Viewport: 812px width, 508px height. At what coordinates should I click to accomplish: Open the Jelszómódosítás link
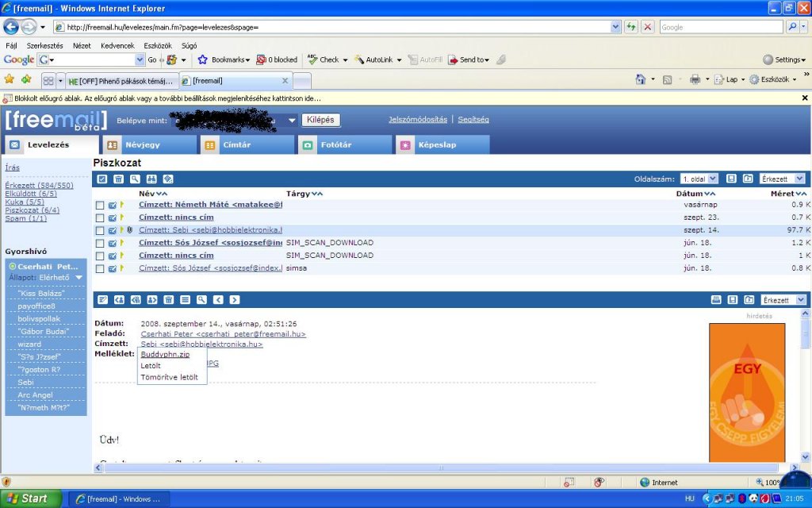pos(418,119)
